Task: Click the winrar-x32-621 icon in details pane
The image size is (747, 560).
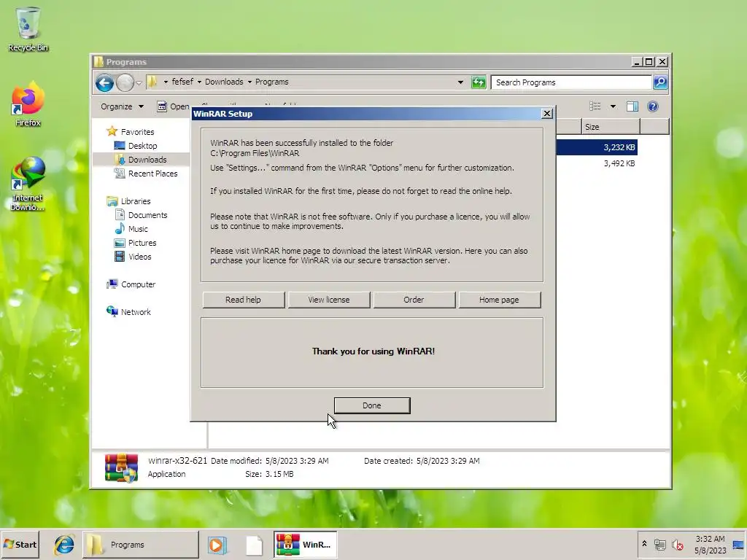Action: tap(122, 467)
